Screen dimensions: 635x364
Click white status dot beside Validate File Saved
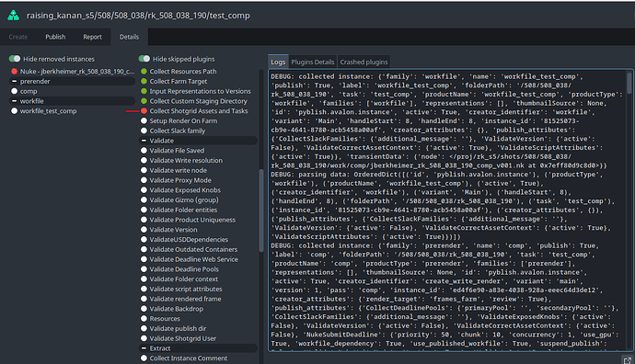click(144, 151)
